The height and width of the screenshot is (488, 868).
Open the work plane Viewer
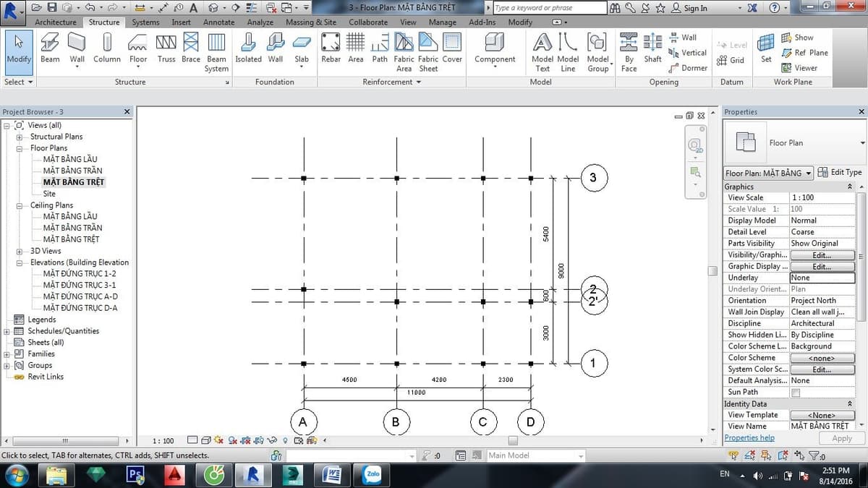[x=799, y=68]
